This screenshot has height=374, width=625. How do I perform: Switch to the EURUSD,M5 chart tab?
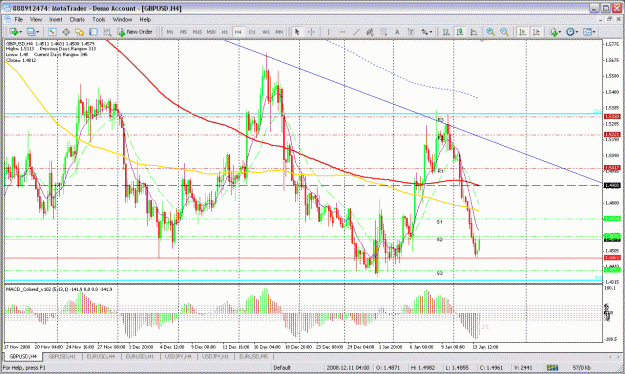click(x=254, y=357)
